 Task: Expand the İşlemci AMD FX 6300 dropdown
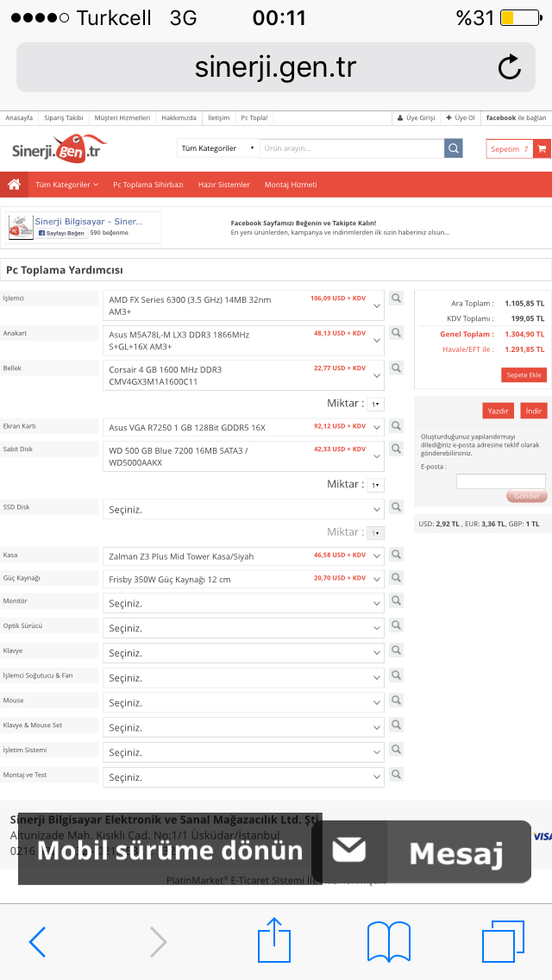[x=243, y=305]
